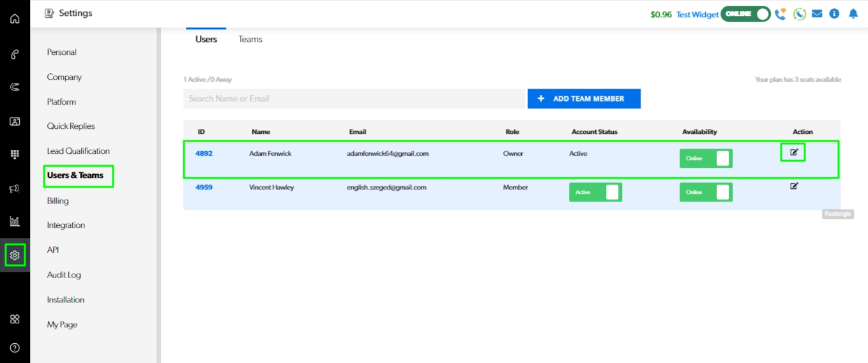Open Lead Qualification settings

78,151
